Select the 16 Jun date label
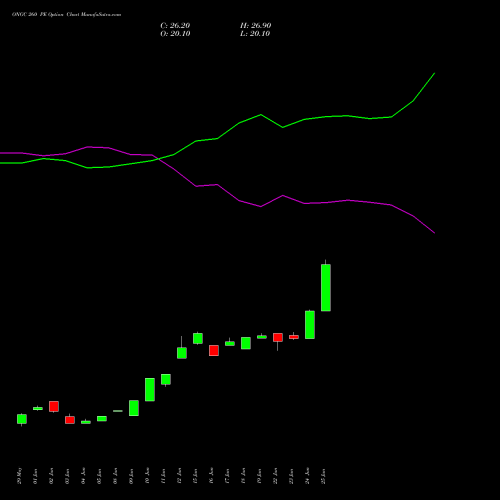The image size is (500, 500). 212,476
